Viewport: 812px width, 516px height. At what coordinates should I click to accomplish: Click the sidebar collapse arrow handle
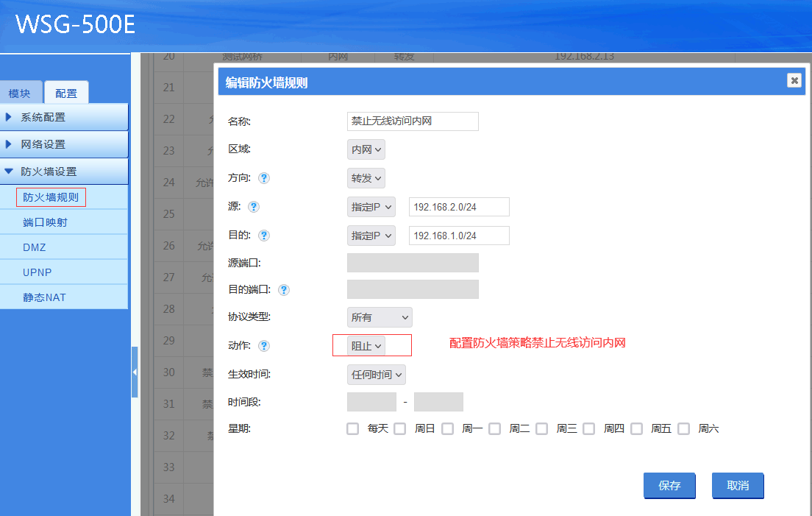pos(135,372)
